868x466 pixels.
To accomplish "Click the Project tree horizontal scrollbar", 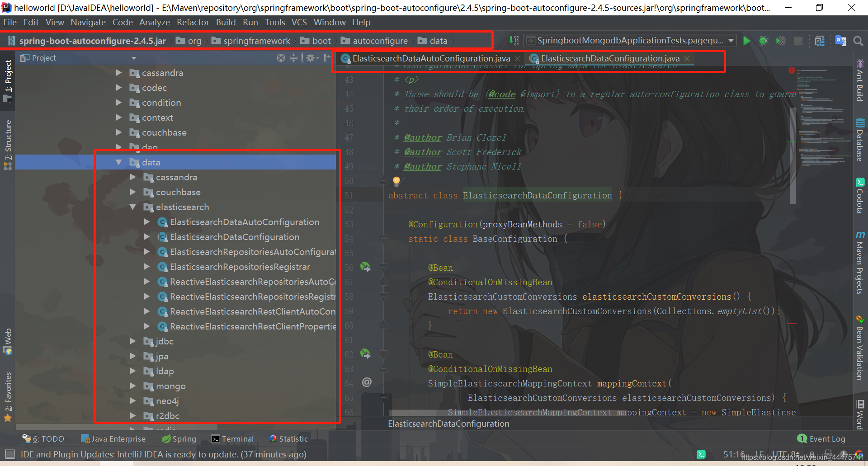I will coord(117,427).
